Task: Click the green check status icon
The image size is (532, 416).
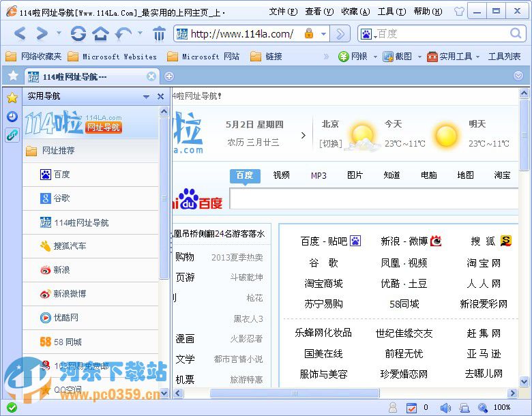Action: (12, 407)
